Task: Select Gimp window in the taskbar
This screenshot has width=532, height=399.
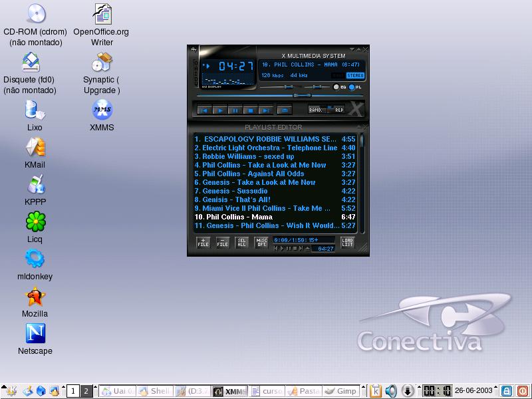Action: pyautogui.click(x=342, y=391)
